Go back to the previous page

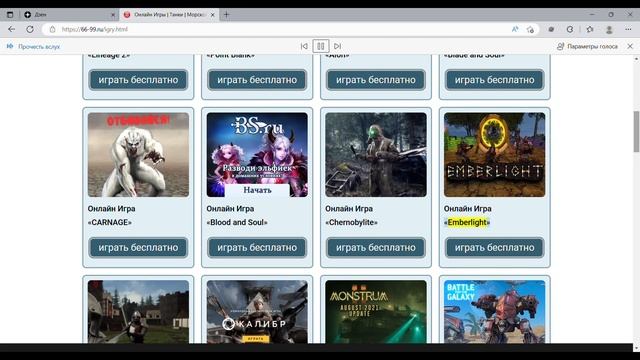pos(11,29)
